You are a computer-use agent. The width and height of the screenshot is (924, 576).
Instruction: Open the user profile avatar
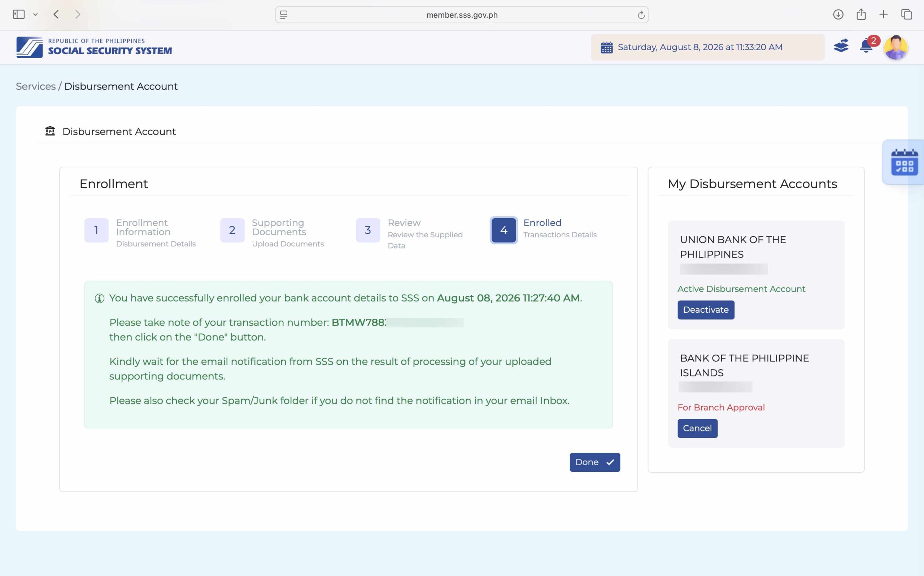point(896,47)
